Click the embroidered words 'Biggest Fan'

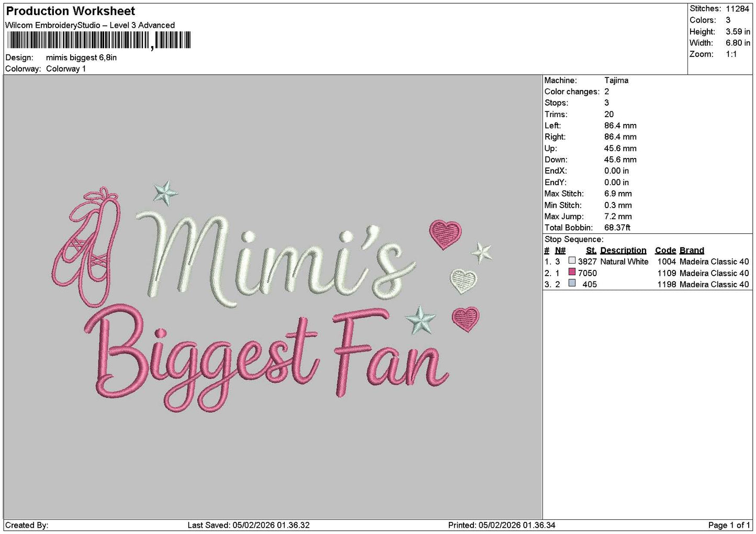(x=266, y=357)
